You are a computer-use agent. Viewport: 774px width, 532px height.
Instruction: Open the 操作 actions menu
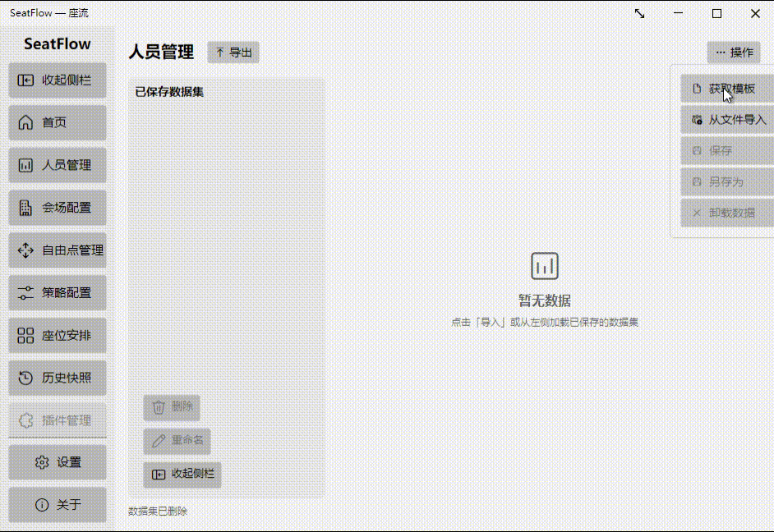coord(734,53)
